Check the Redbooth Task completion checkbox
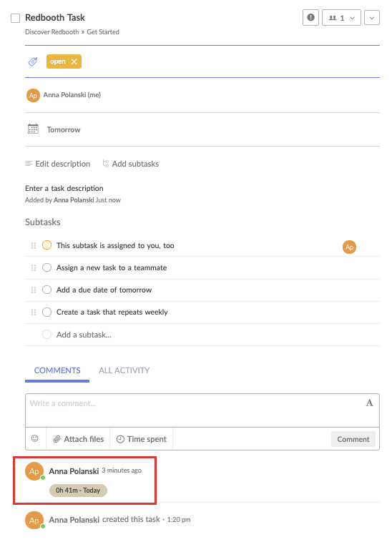 pos(16,18)
